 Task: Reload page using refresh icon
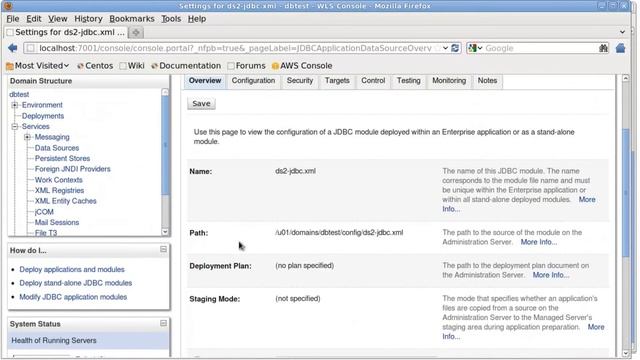click(x=455, y=48)
